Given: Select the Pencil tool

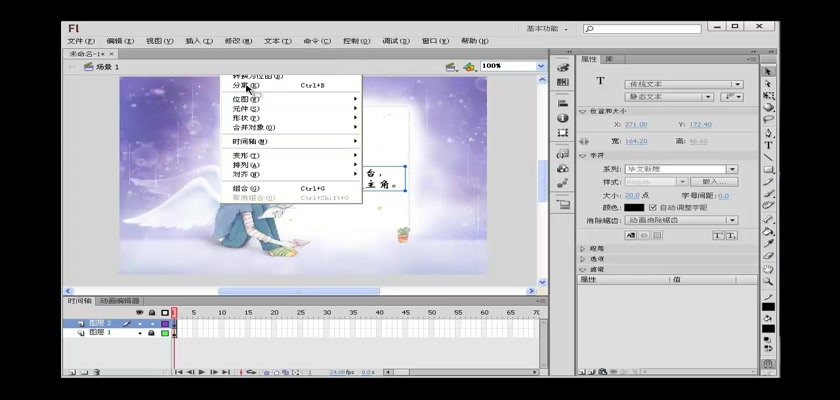Looking at the screenshot, I should tap(768, 182).
